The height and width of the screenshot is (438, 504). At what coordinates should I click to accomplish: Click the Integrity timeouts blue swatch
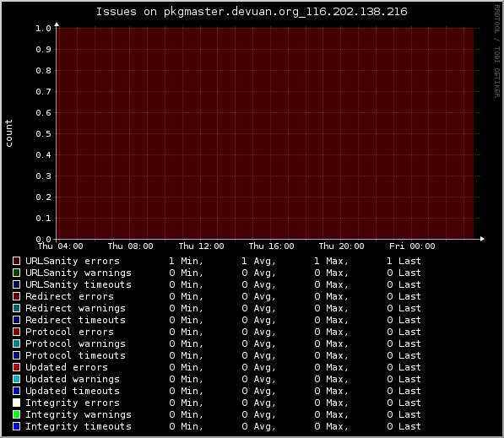pos(16,426)
